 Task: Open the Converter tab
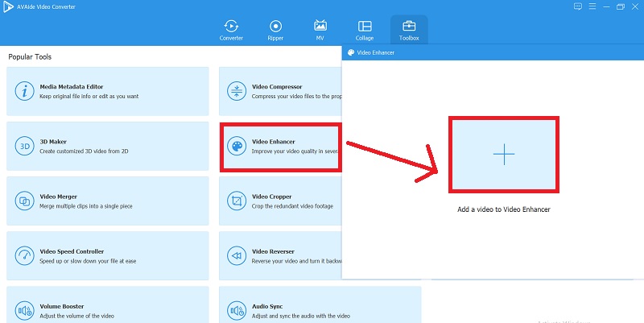[231, 31]
